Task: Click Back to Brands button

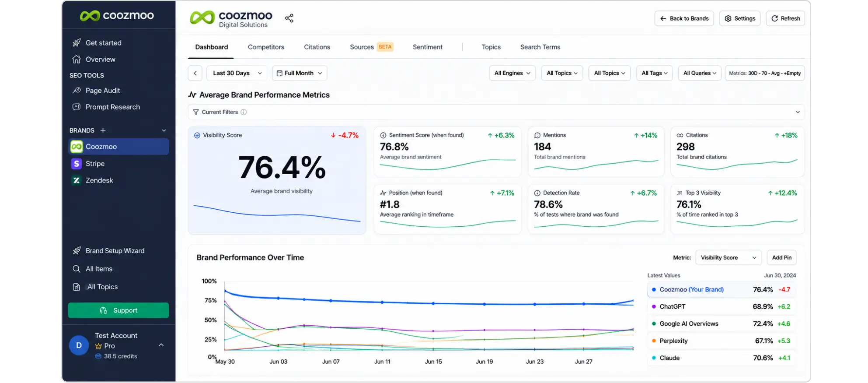Action: pyautogui.click(x=684, y=18)
